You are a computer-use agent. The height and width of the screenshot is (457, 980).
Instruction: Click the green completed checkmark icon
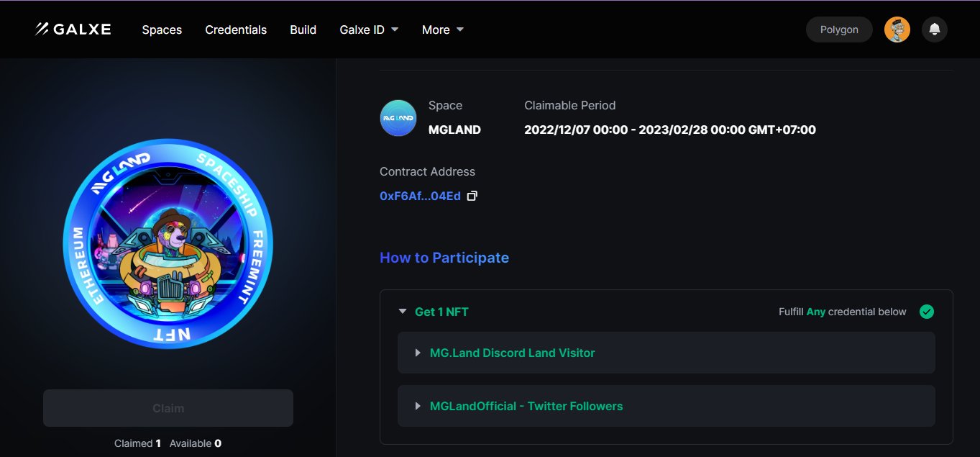[927, 312]
